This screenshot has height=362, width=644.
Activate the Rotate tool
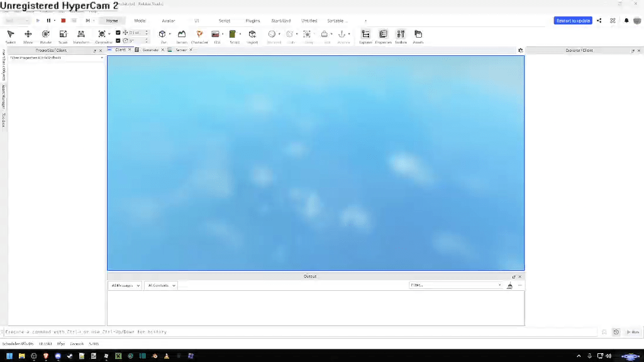pyautogui.click(x=45, y=37)
